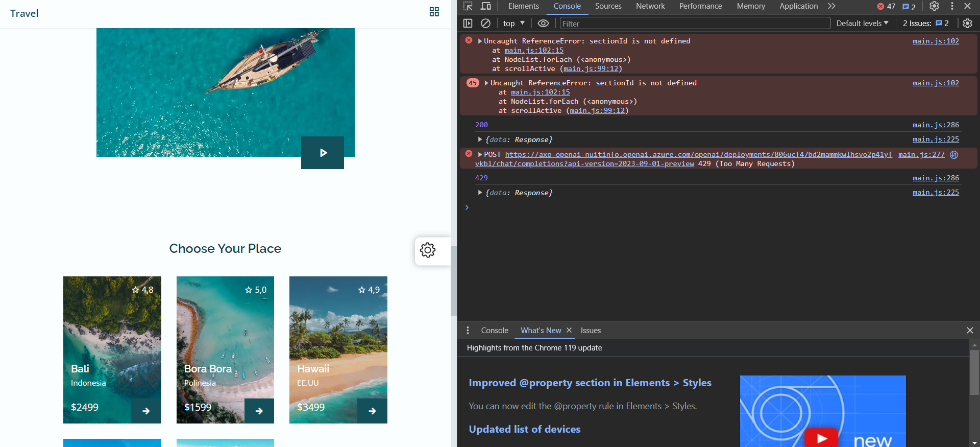980x447 pixels.
Task: Click the arrow button on Hawaii card
Action: 373,411
